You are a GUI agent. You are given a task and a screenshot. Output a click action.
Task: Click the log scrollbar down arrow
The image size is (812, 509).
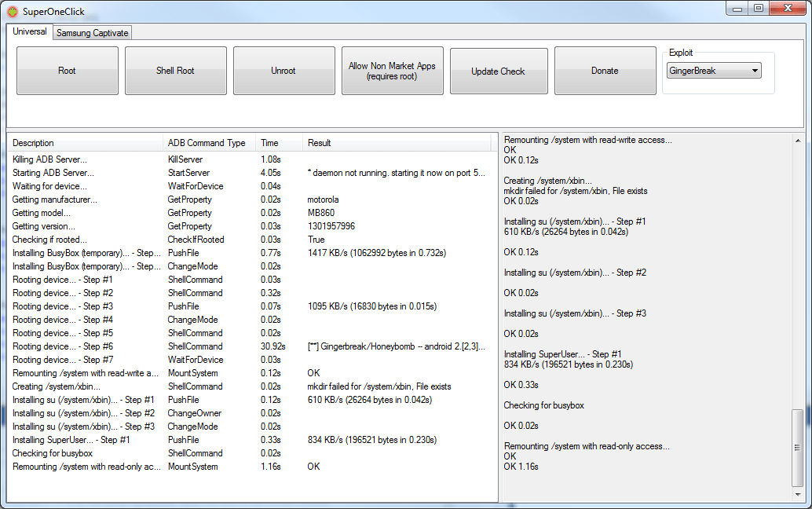pos(798,495)
